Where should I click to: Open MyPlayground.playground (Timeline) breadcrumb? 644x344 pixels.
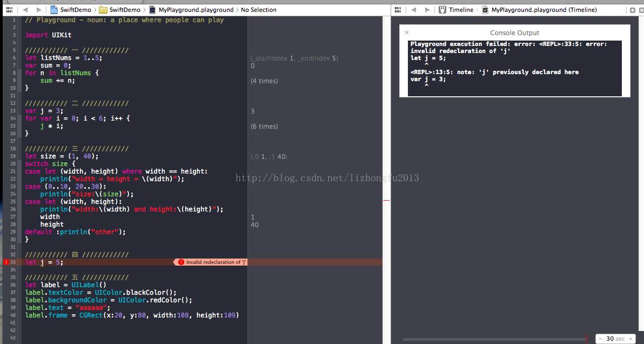click(x=540, y=9)
